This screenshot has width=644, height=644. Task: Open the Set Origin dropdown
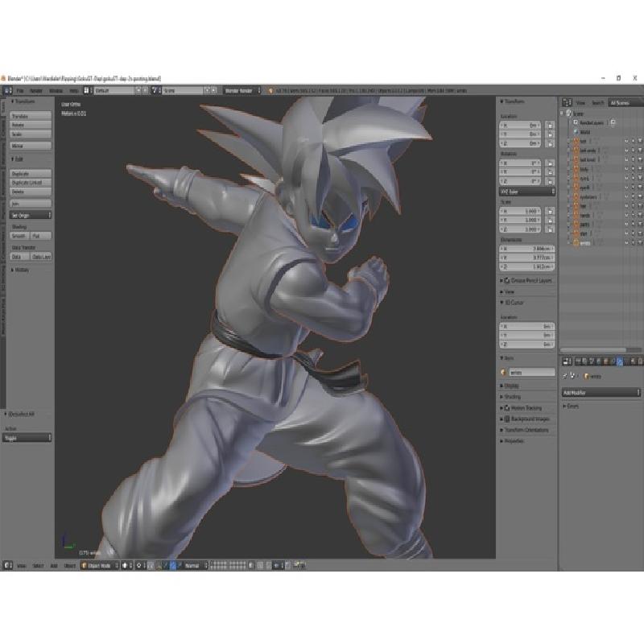coord(31,215)
